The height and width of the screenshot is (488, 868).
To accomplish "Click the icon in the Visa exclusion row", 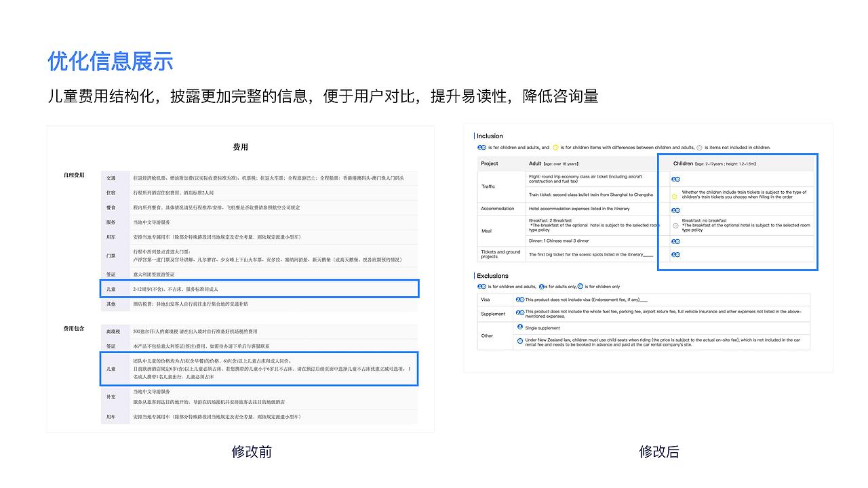I will pyautogui.click(x=520, y=299).
